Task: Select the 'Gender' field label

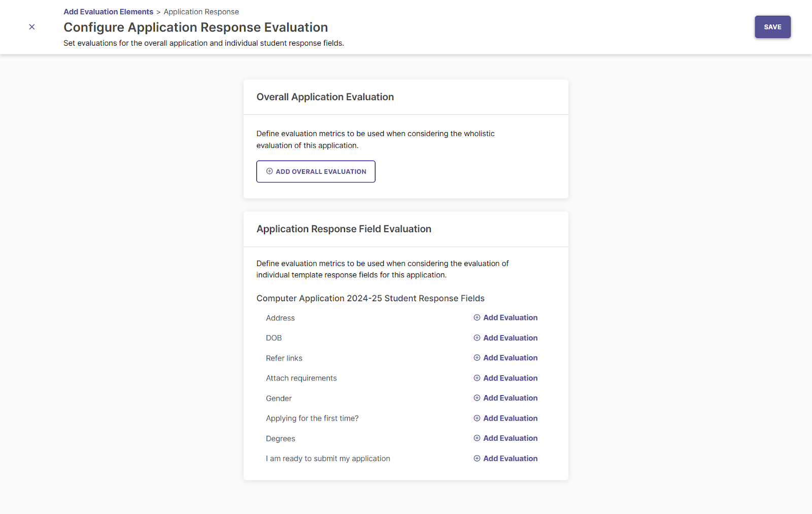Action: click(x=279, y=398)
